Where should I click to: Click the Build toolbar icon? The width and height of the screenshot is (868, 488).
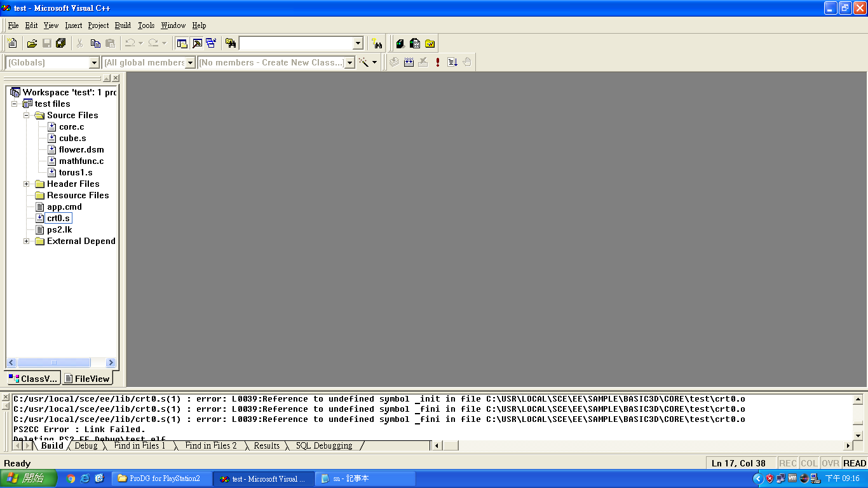pos(409,62)
